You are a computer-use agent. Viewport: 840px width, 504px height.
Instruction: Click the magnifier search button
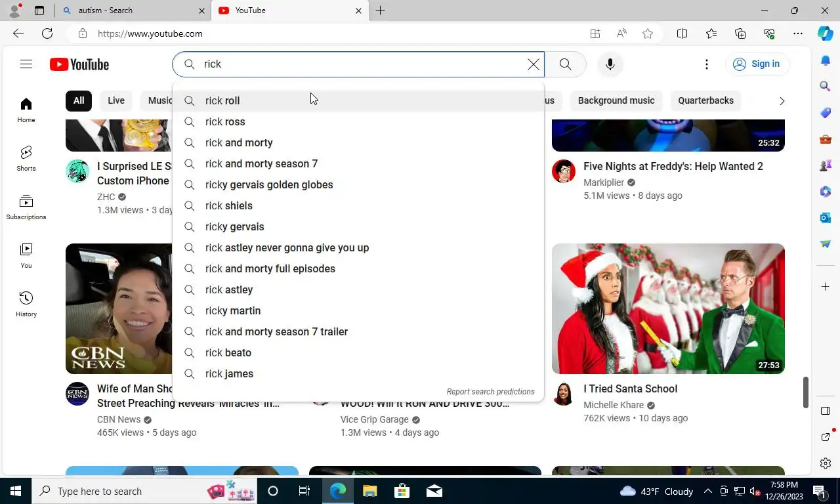565,64
